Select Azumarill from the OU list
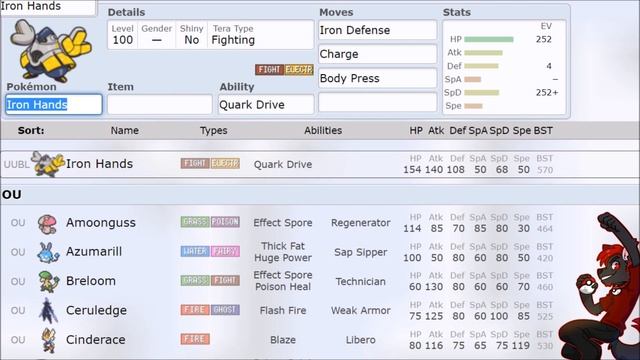Image resolution: width=640 pixels, height=360 pixels. point(94,251)
